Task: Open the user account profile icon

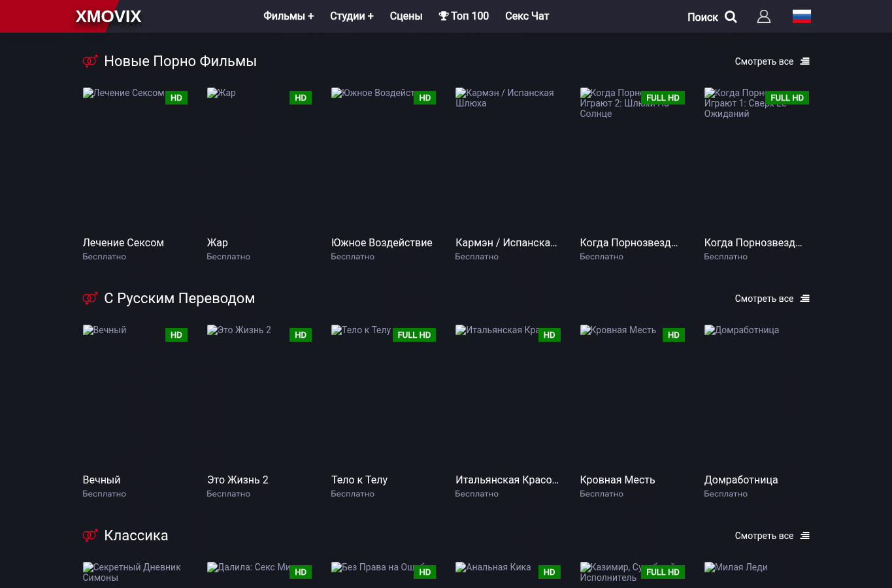Action: (x=764, y=16)
